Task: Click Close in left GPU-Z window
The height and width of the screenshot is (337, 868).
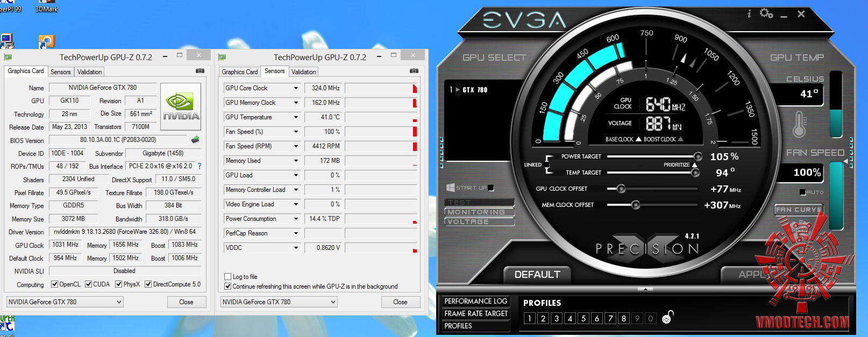Action: (x=186, y=302)
